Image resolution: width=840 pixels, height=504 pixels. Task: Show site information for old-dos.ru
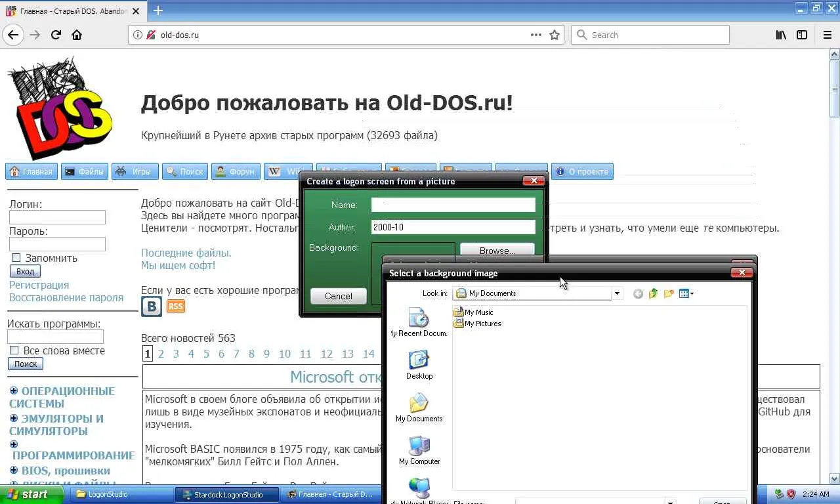[138, 35]
